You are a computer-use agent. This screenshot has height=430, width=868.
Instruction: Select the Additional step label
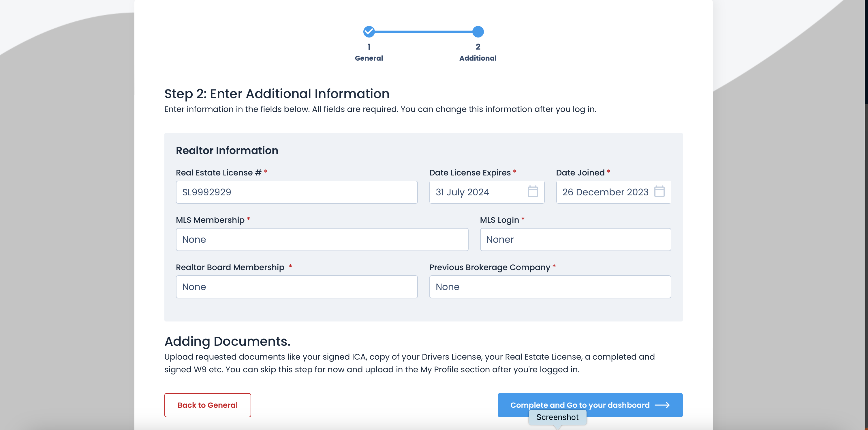click(478, 58)
